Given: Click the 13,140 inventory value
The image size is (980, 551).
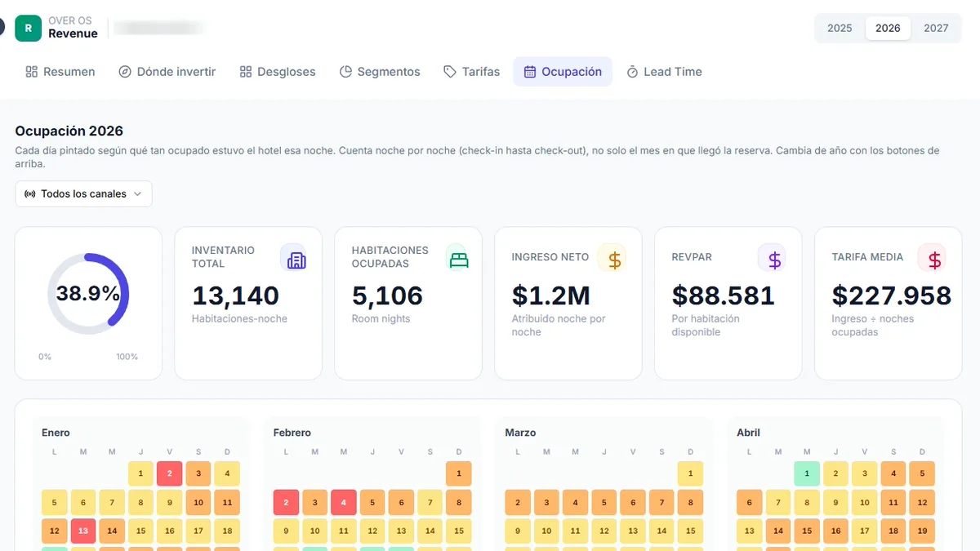Looking at the screenshot, I should tap(235, 295).
